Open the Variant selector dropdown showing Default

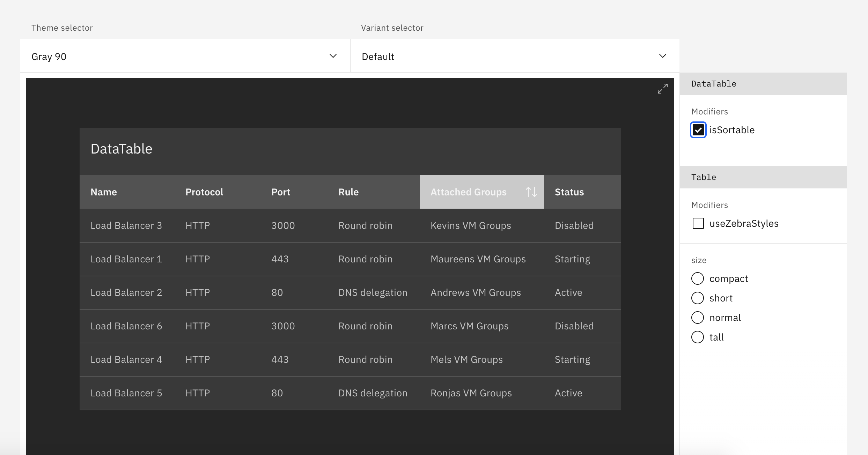coord(515,56)
